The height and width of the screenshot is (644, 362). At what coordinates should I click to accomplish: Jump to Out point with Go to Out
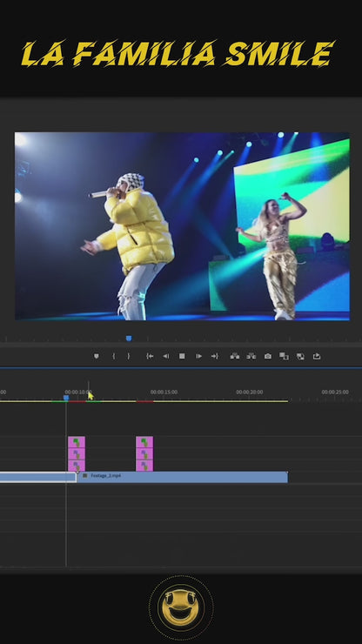point(214,356)
